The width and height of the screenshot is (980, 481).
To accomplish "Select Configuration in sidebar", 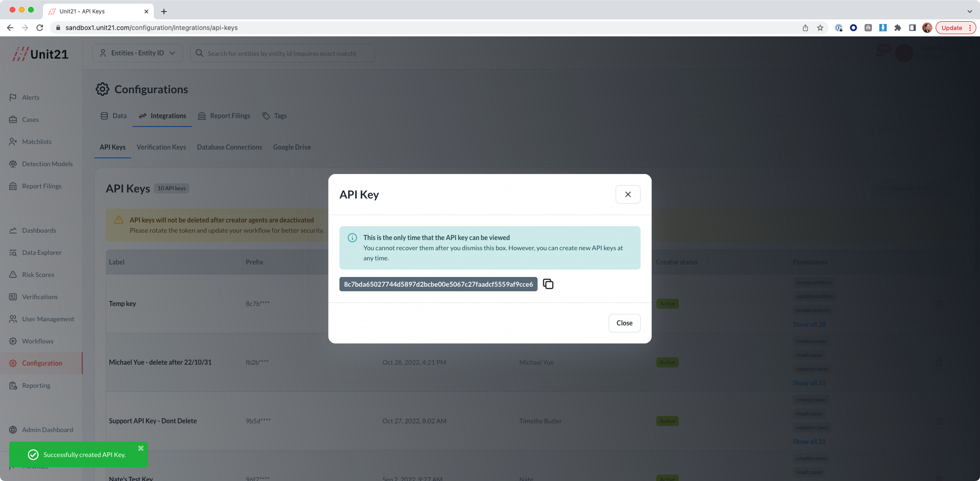I will click(42, 363).
